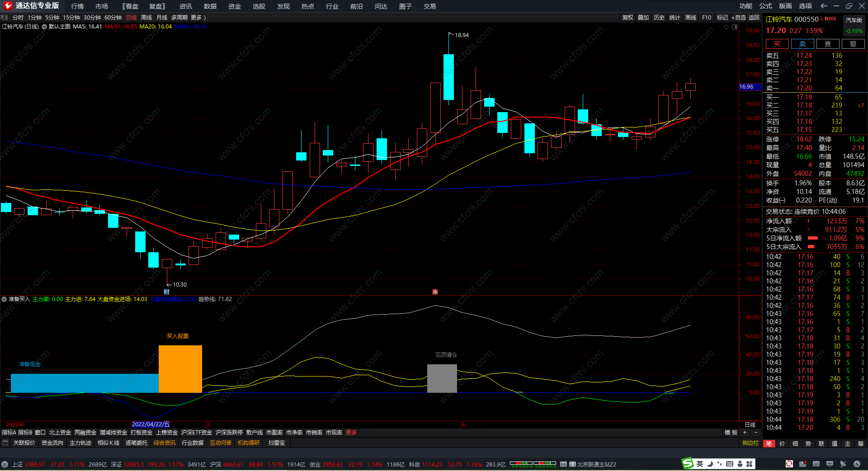Open the 统计 statistics option
The image size is (868, 471).
pyautogui.click(x=675, y=18)
